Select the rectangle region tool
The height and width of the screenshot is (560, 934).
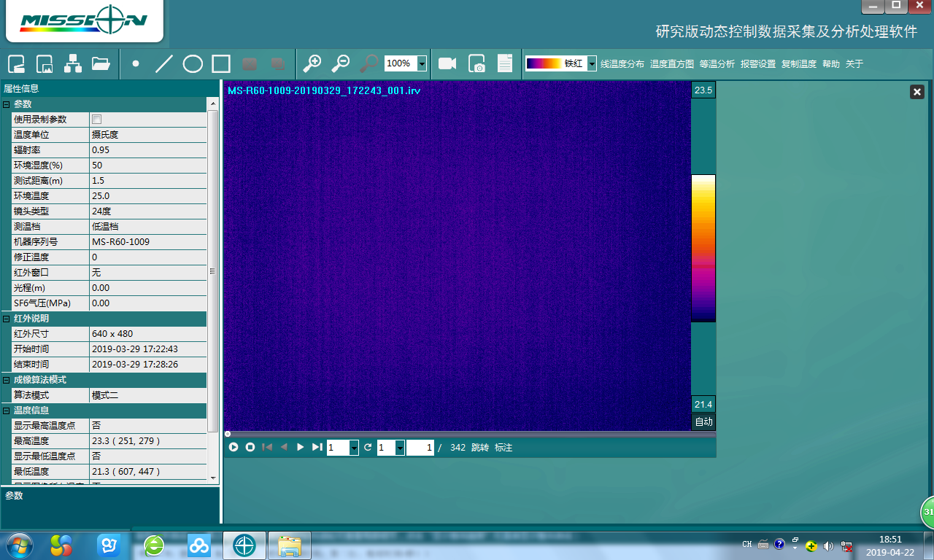tap(221, 64)
